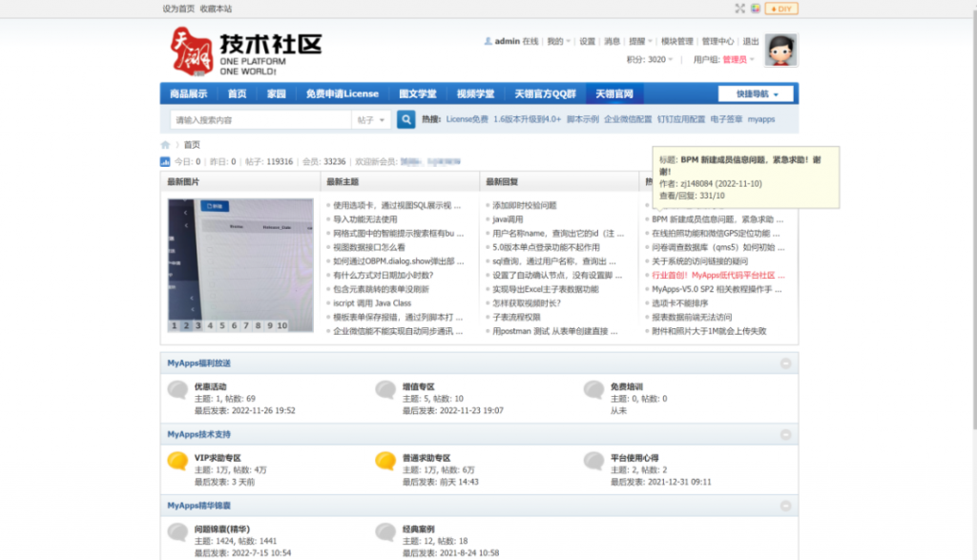Toggle widescreen layout icon at top right
Screen dimensions: 977x560
[x=739, y=9]
